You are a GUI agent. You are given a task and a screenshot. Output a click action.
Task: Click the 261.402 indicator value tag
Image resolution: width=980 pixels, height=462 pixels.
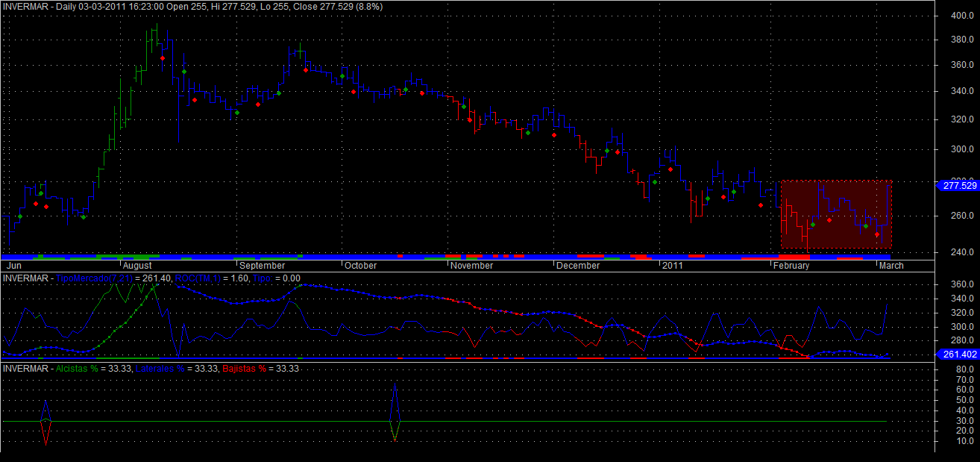(959, 355)
